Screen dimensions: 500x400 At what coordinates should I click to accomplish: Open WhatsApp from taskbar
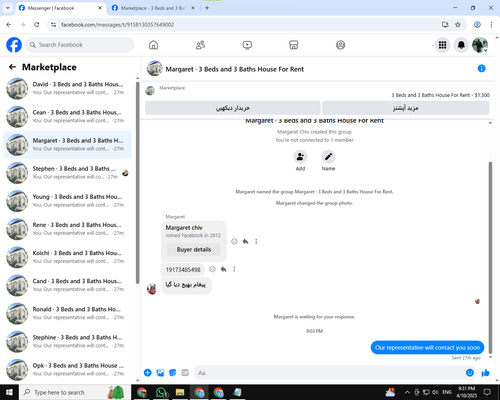[161, 392]
